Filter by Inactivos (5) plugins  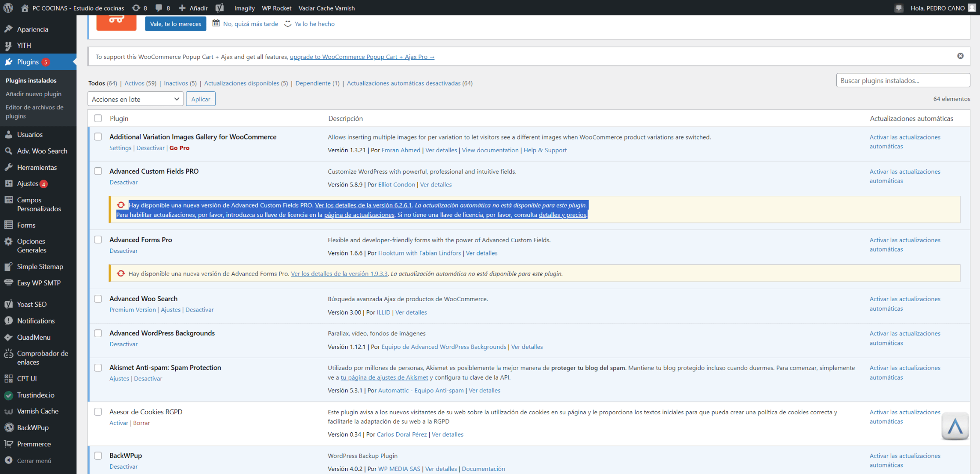pyautogui.click(x=180, y=83)
